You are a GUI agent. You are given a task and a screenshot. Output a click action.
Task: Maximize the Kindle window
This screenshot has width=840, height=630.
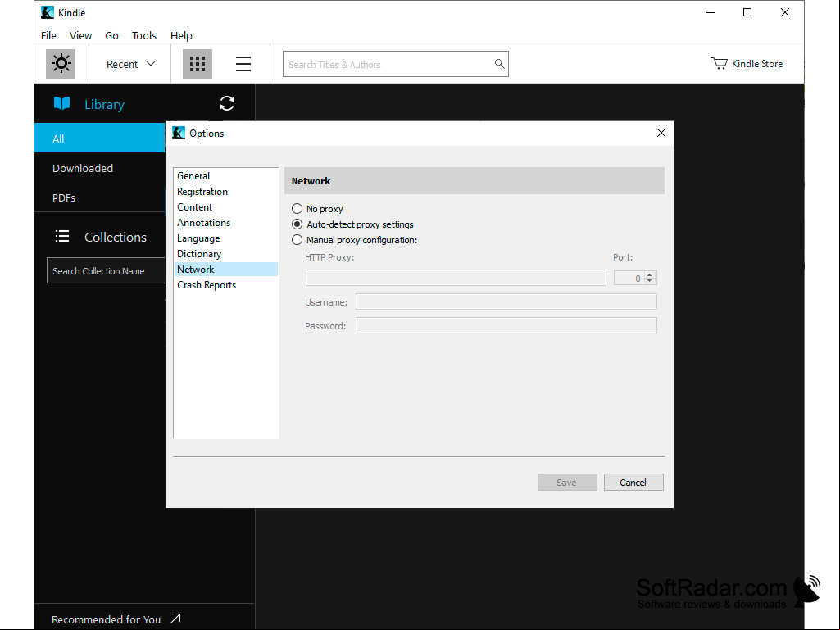pyautogui.click(x=747, y=12)
